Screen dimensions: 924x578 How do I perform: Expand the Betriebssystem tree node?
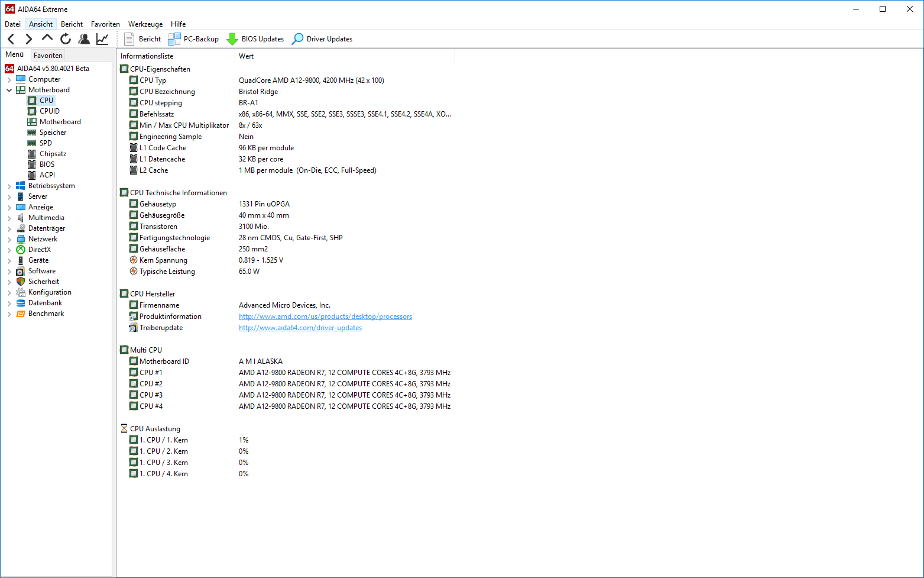coord(9,186)
